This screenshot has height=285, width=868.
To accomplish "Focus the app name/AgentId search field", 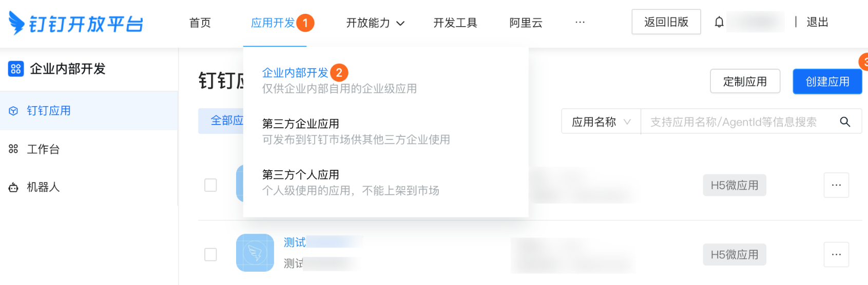I will coord(734,122).
